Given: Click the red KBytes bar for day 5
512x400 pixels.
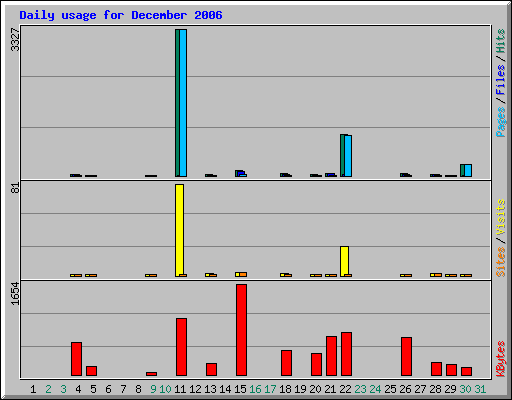Looking at the screenshot, I should click(91, 371).
